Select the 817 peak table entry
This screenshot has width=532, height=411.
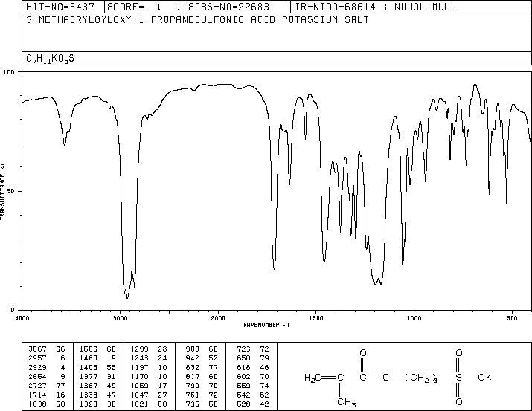[202, 376]
